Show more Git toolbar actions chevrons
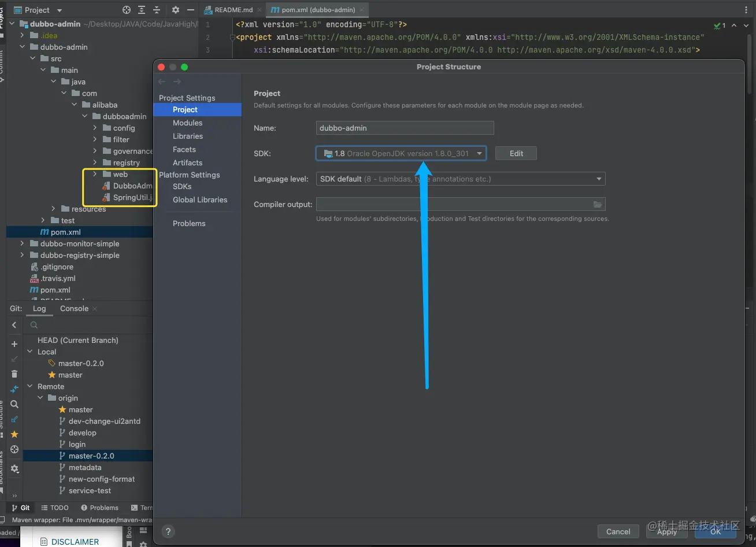 click(14, 496)
